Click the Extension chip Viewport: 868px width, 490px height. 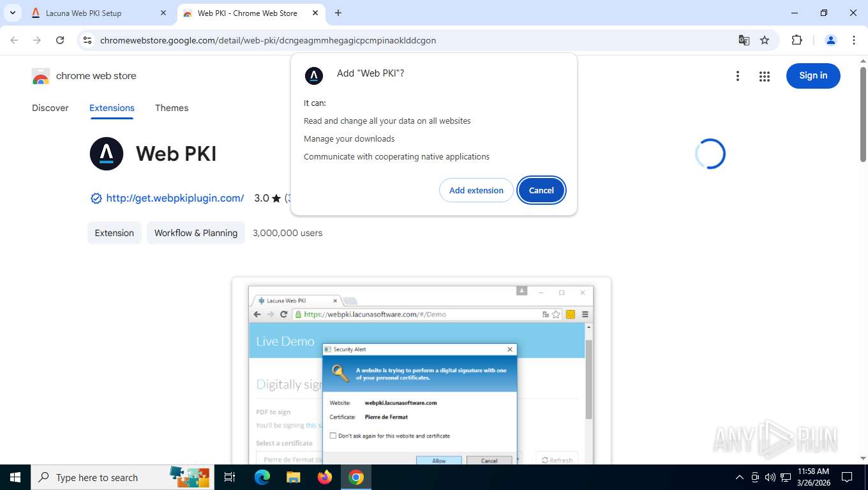coord(114,233)
